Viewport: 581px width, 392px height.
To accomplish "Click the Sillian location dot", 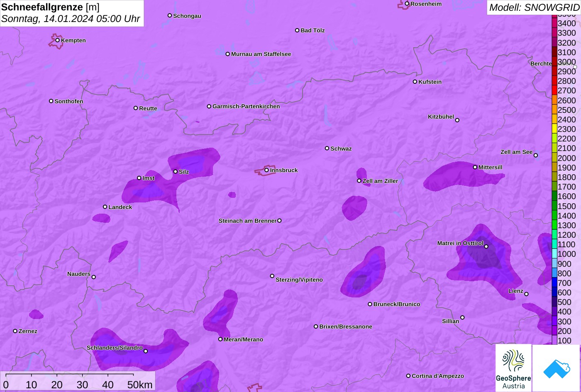I will (462, 318).
